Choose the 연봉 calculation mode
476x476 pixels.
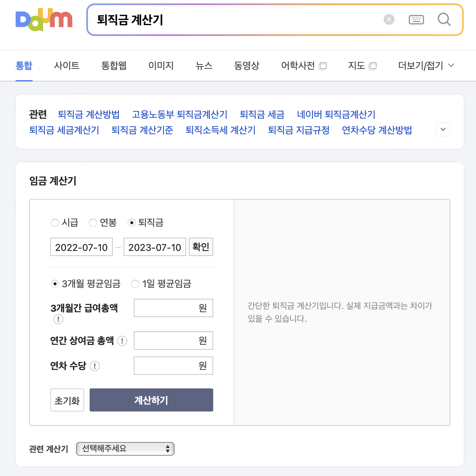click(93, 223)
